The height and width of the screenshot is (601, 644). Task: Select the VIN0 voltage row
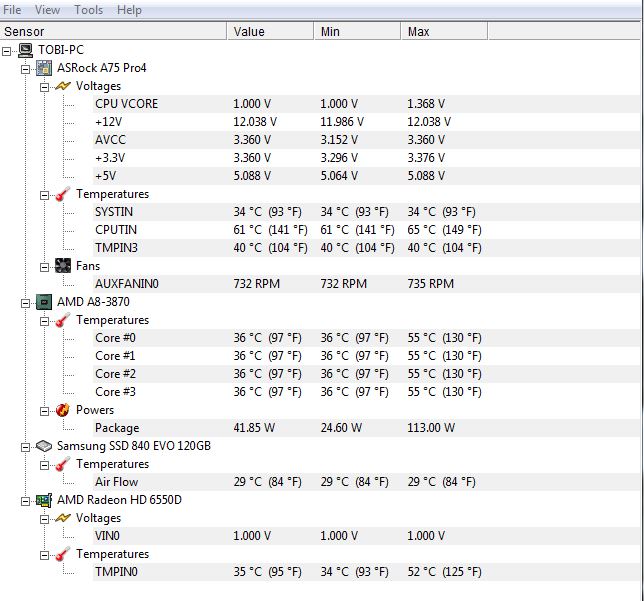pos(366,536)
